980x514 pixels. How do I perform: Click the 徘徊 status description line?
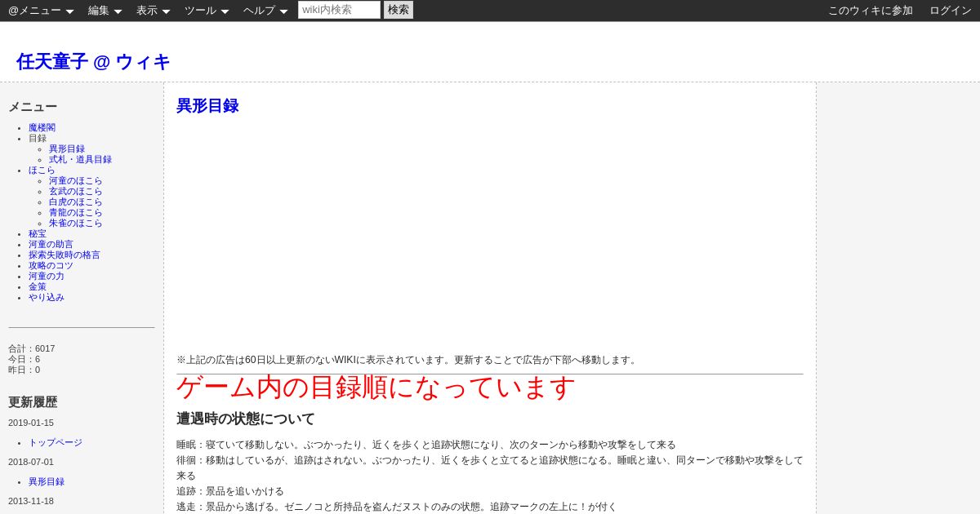point(490,467)
